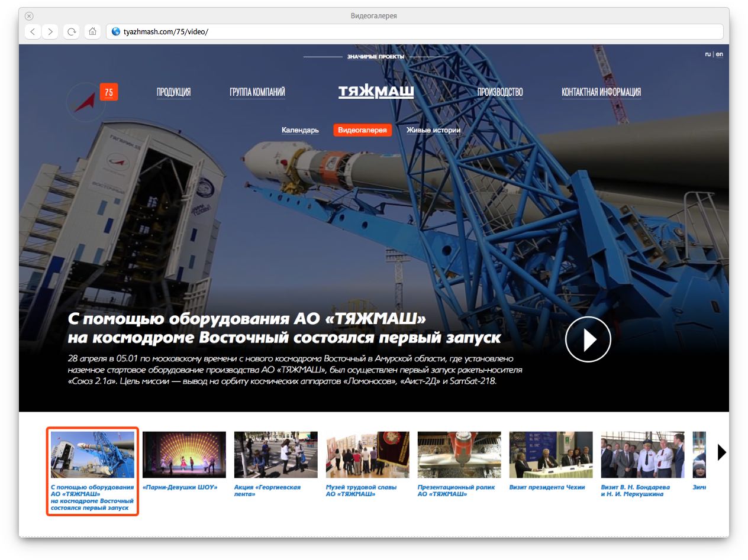The image size is (748, 560).
Task: Reload the page with the refresh icon
Action: [72, 32]
